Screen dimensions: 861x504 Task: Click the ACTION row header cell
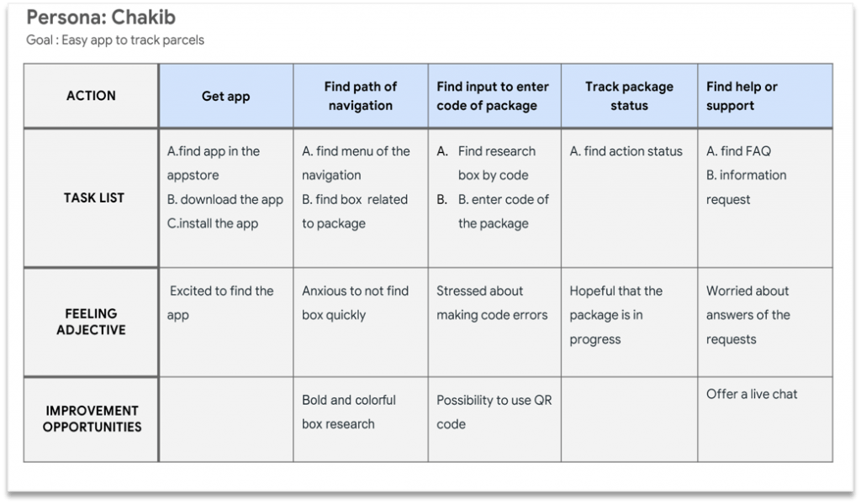pos(91,96)
